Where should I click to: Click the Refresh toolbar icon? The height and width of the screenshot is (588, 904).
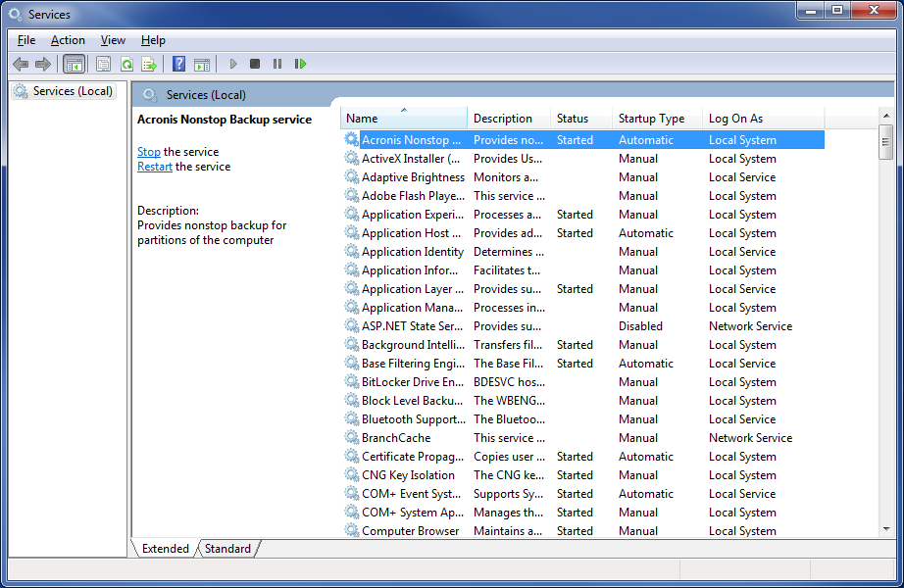(x=126, y=64)
